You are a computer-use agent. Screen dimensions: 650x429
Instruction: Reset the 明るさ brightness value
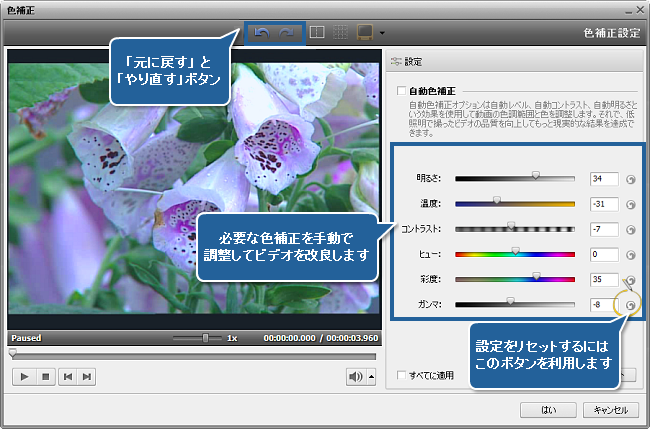click(631, 180)
